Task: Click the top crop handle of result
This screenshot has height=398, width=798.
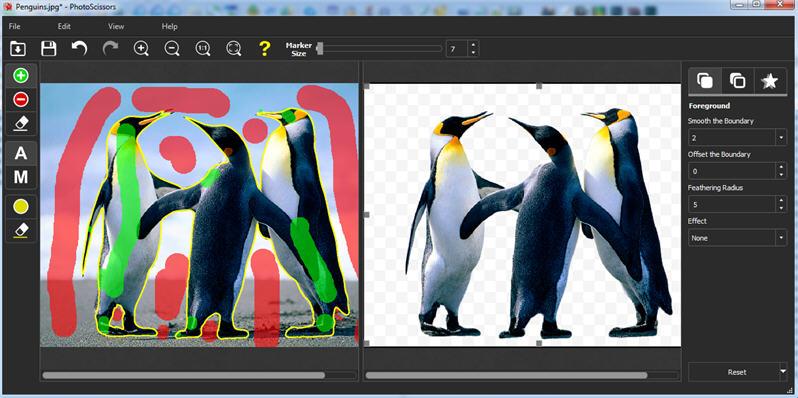Action: click(x=539, y=86)
